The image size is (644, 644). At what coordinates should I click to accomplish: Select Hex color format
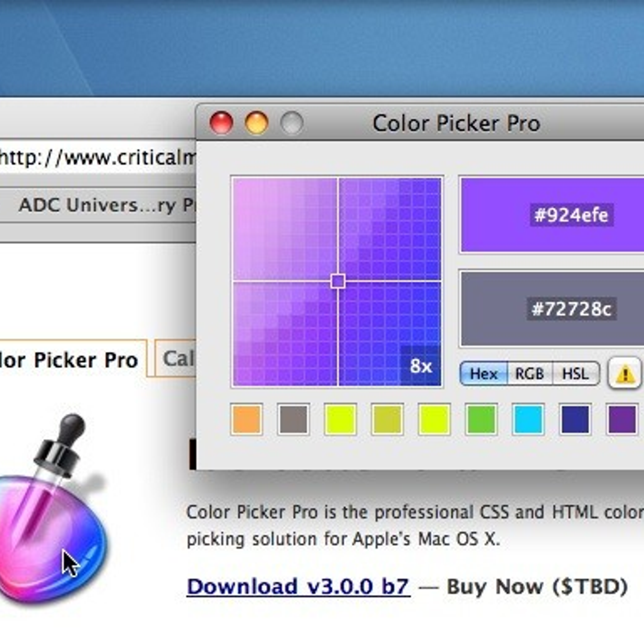[484, 374]
